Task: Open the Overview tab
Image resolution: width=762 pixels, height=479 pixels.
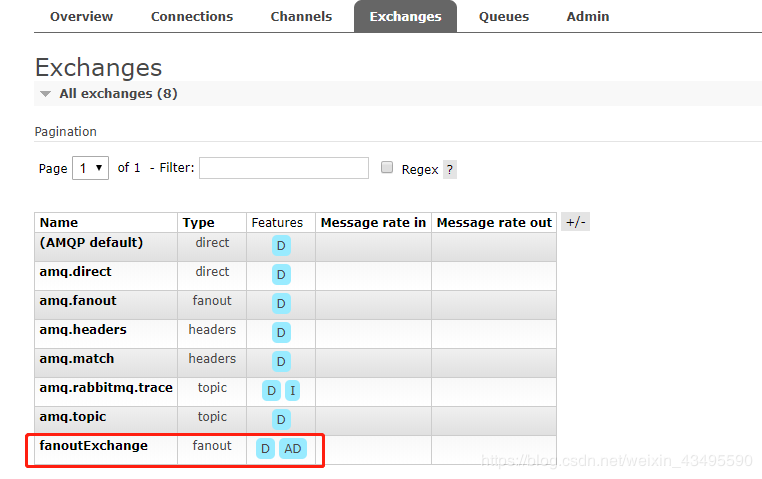Action: (x=81, y=17)
